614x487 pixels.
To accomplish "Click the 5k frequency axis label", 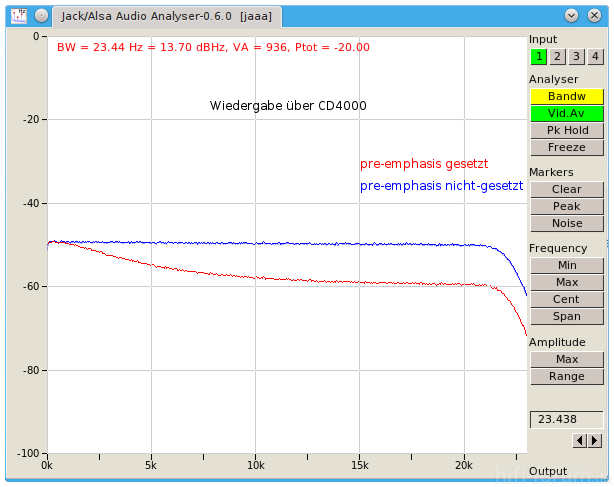I will pyautogui.click(x=151, y=465).
